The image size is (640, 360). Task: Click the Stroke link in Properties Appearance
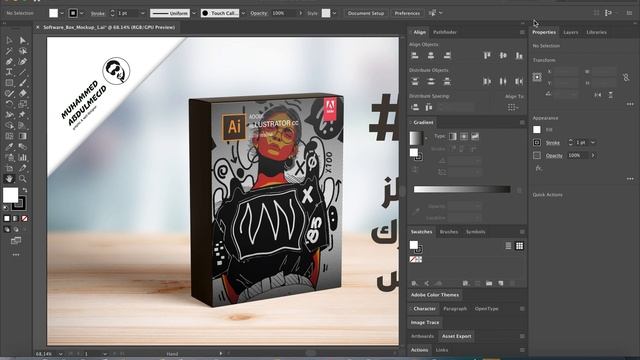click(553, 143)
